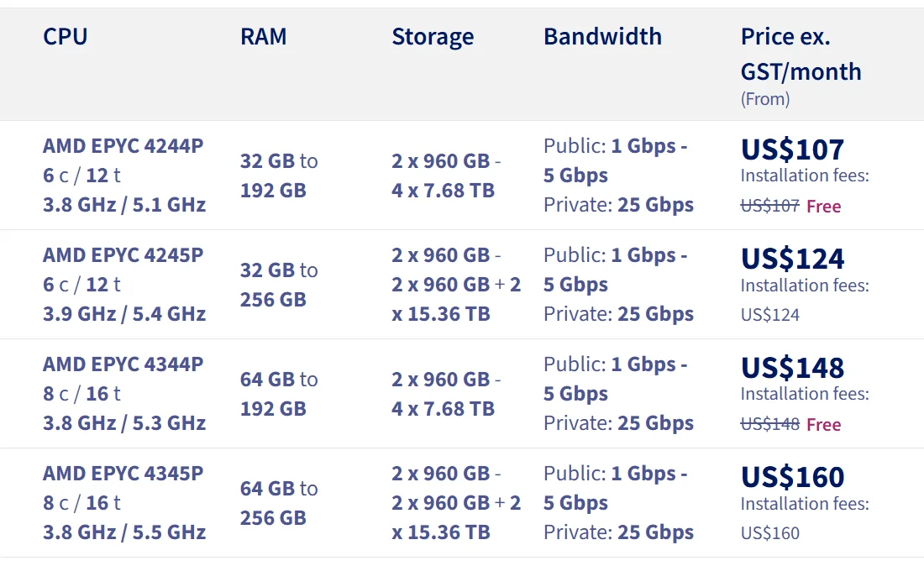The width and height of the screenshot is (924, 566).
Task: Click the US$107 monthly price
Action: (x=792, y=149)
